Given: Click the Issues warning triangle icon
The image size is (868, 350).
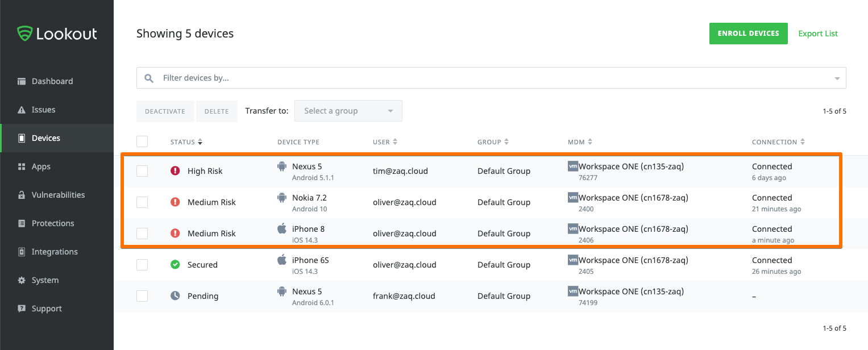Looking at the screenshot, I should click(x=22, y=110).
